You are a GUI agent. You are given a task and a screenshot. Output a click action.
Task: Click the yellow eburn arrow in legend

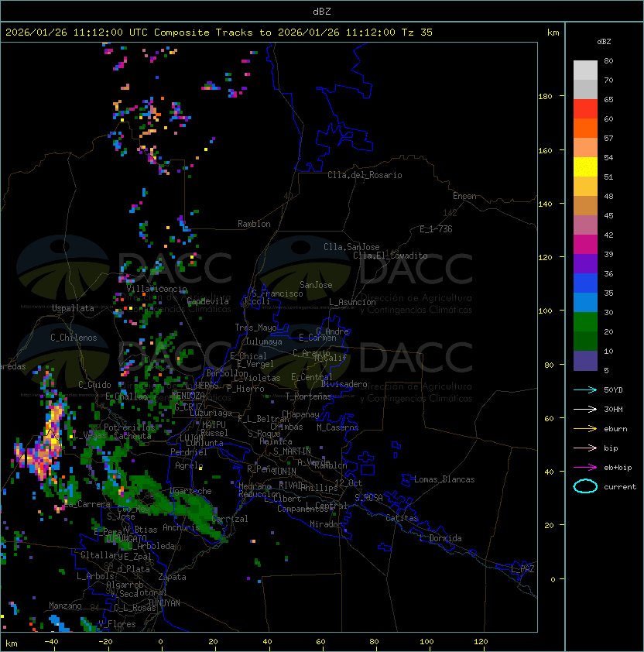585,428
